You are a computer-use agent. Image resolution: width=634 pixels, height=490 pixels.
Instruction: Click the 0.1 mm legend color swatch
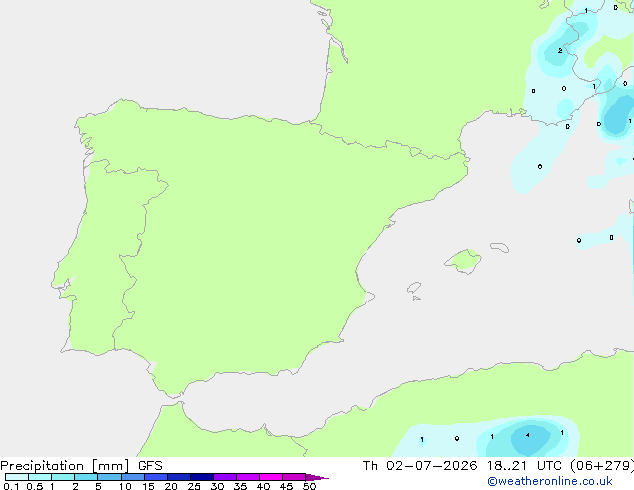pyautogui.click(x=17, y=477)
